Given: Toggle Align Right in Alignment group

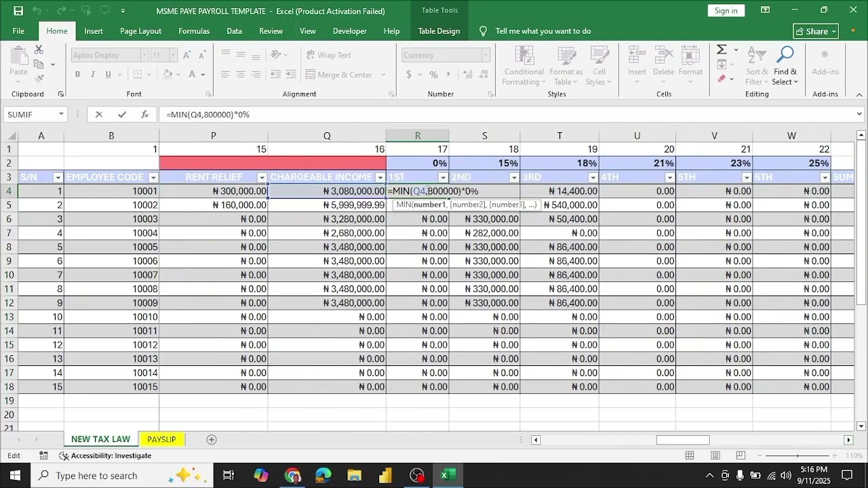Looking at the screenshot, I should (256, 75).
